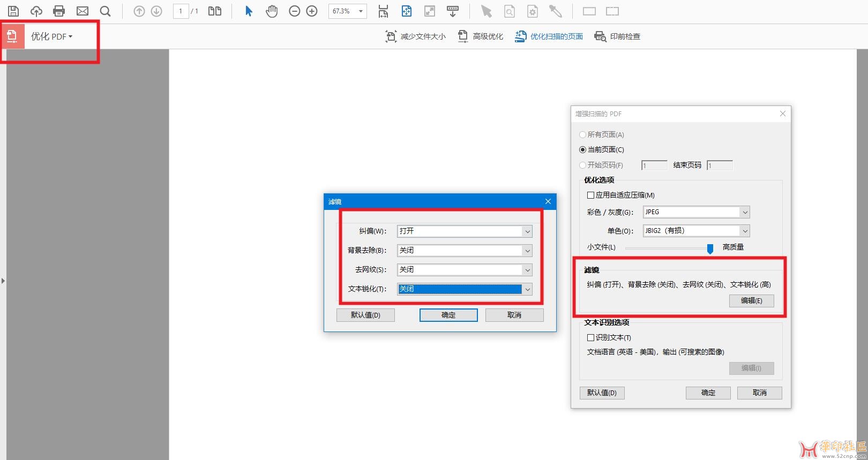Open the magnifier search tool
Viewport: 868px width, 460px height.
tap(106, 11)
